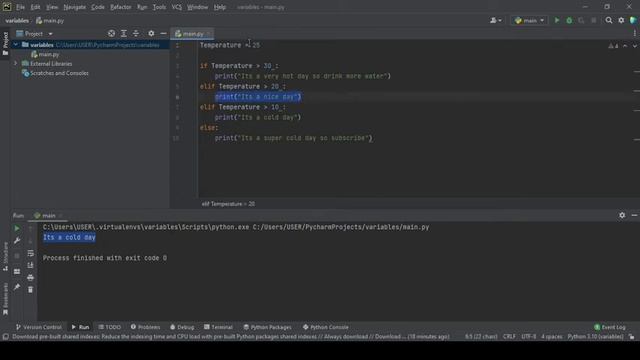
Task: Toggle soft-wrap in the Run console
Action: 31,253
